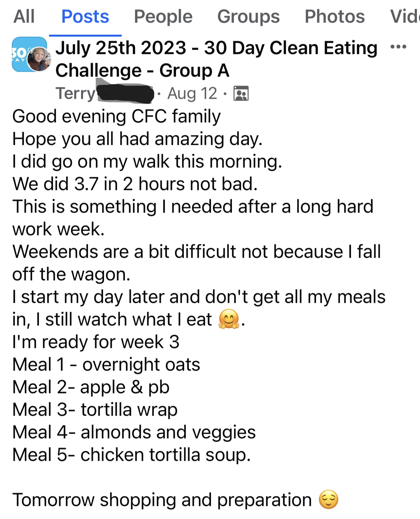Open the partially visible Videos tab
This screenshot has height=519, width=420.
pos(404,16)
